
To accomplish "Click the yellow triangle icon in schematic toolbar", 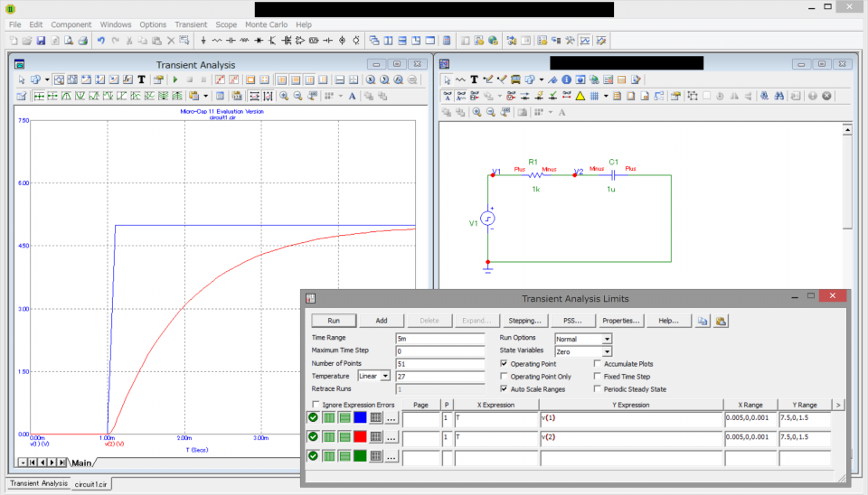I will coord(580,96).
